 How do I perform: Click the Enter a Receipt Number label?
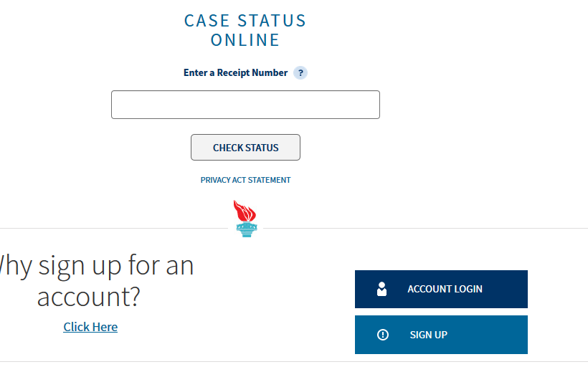pyautogui.click(x=235, y=72)
